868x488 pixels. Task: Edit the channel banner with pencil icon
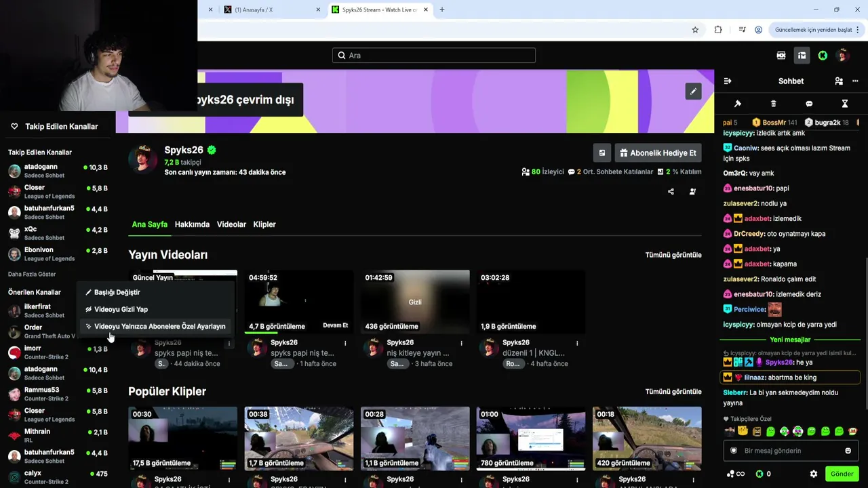pos(693,91)
